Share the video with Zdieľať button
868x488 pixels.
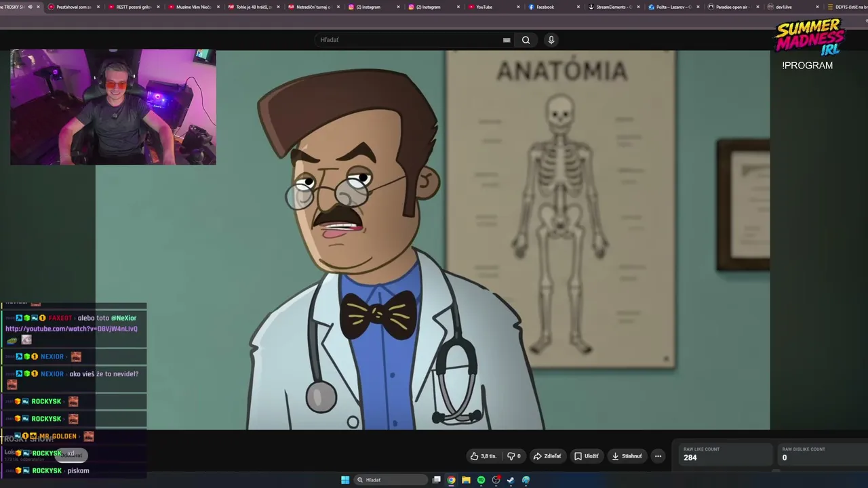click(x=548, y=456)
